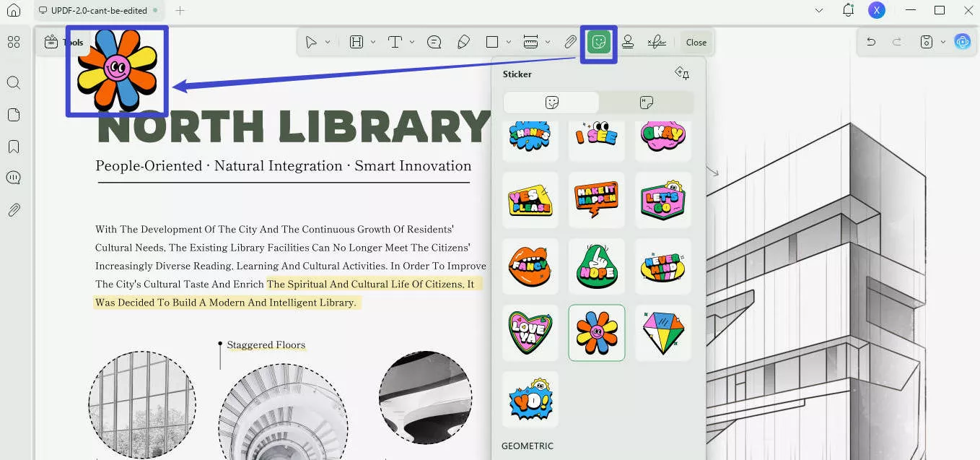980x460 pixels.
Task: Insert the MAKE IT HAPPEN sticker
Action: click(597, 200)
